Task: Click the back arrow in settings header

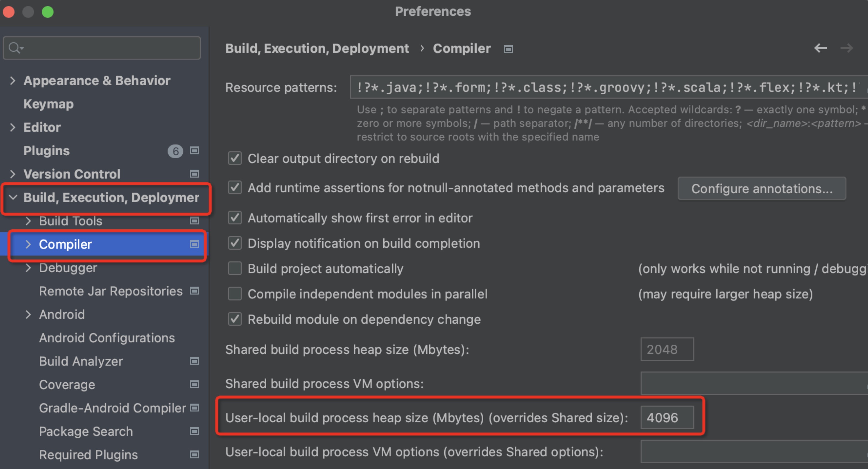Action: [820, 48]
